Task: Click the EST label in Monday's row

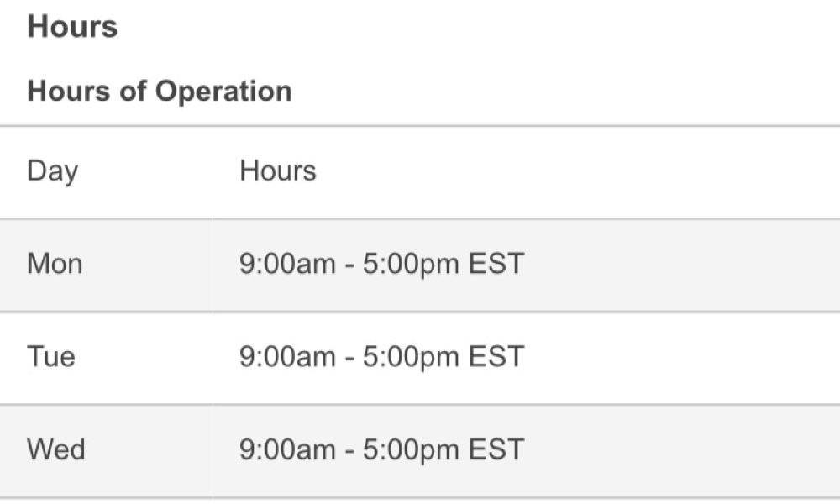Action: [x=496, y=265]
